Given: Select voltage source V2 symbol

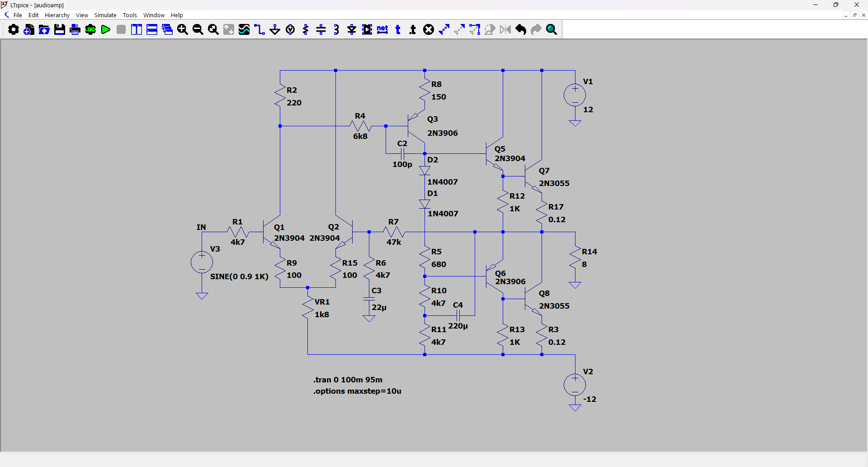Looking at the screenshot, I should 575,385.
